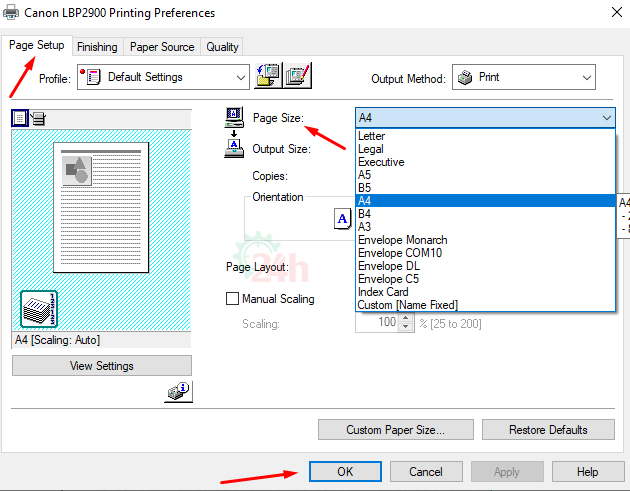Choose Envelope Monarch size
Screen dimensions: 630x491
(485, 240)
